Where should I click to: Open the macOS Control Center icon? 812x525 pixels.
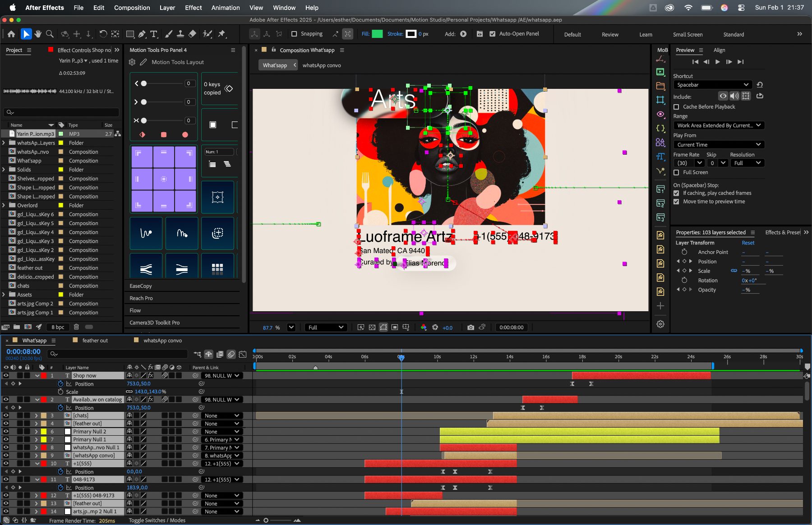tap(741, 8)
